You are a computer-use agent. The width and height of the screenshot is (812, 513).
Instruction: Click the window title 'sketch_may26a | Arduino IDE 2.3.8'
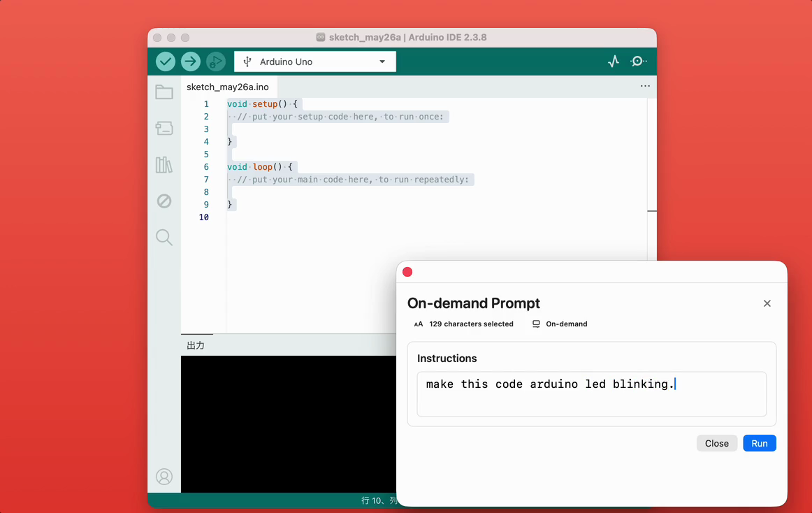click(x=407, y=37)
